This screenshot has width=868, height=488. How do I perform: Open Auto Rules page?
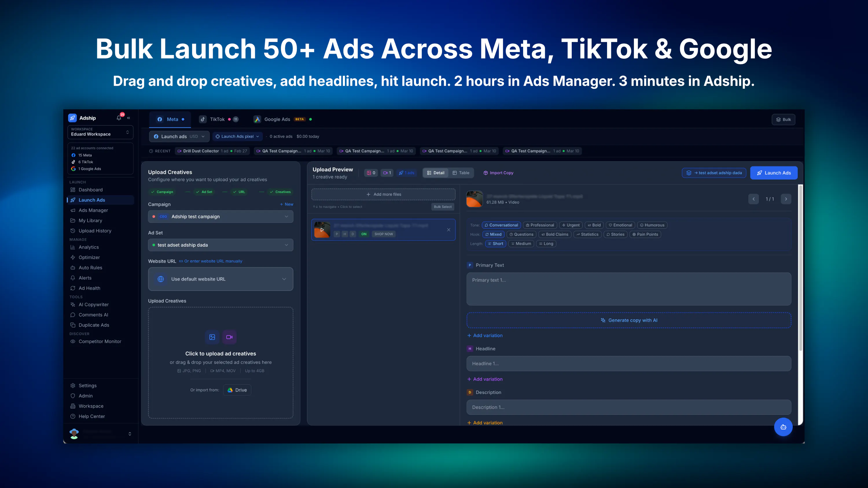click(90, 268)
